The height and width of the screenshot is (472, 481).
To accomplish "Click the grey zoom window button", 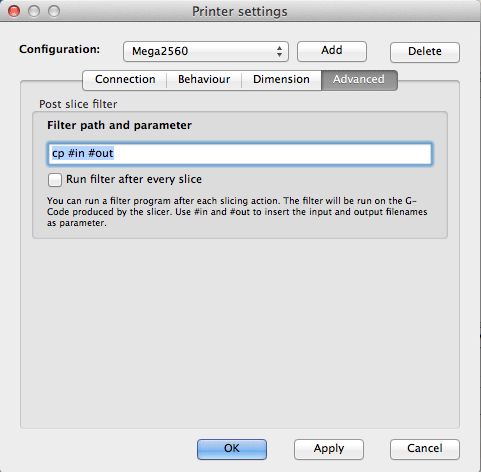I will tap(54, 11).
